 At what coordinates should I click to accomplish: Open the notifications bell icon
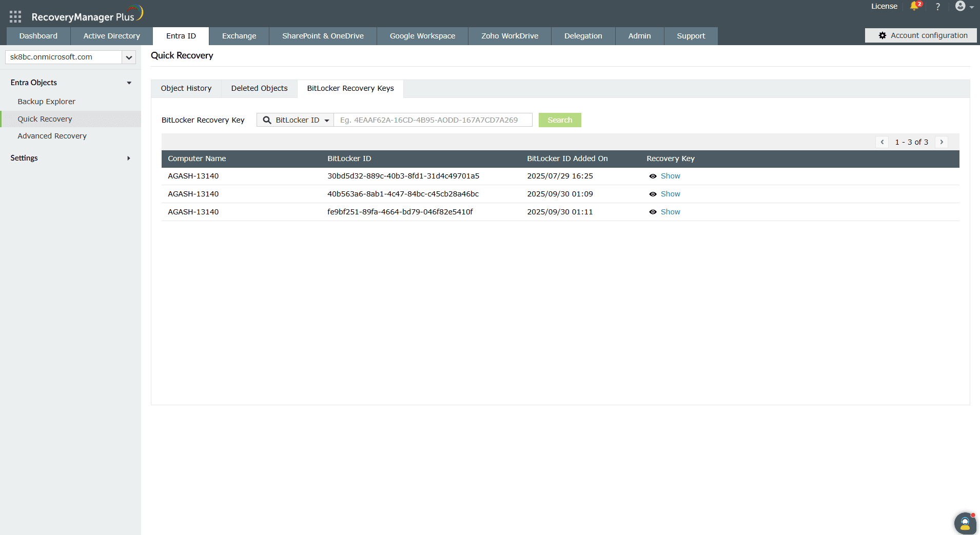(x=915, y=6)
